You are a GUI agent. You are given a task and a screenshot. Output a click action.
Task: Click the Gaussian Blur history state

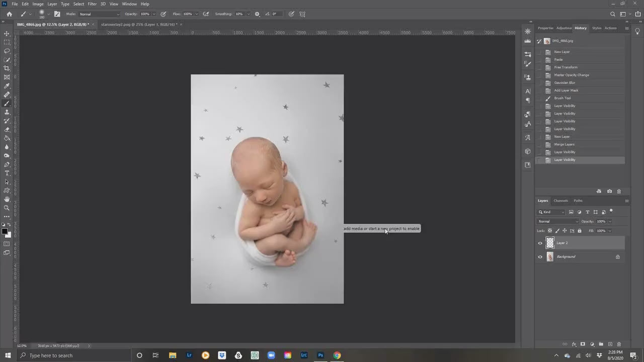coord(566,82)
